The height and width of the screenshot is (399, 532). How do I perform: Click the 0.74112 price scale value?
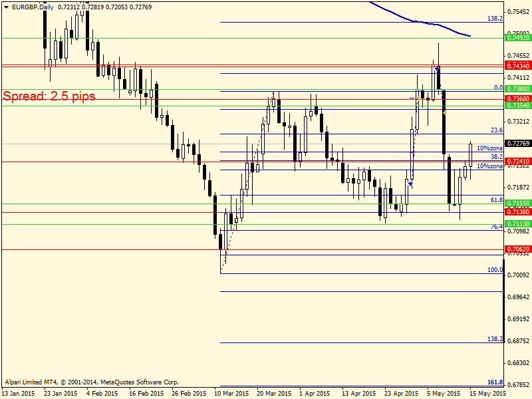(x=518, y=78)
